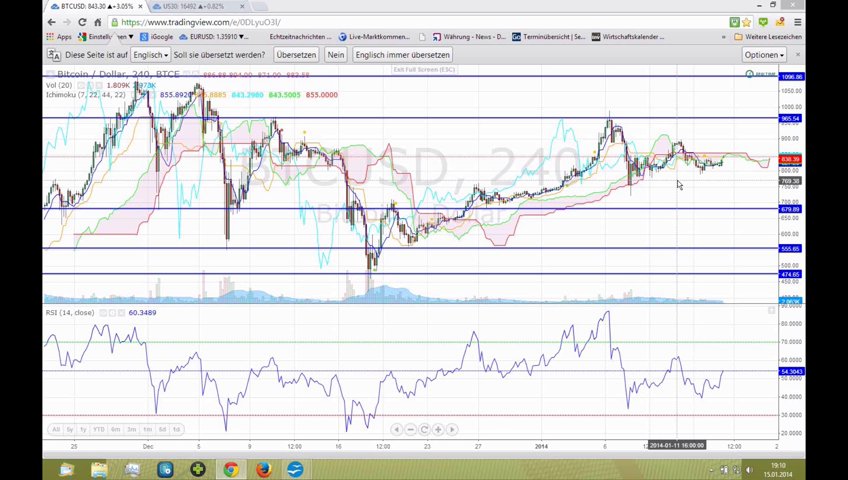Open Firefox from the taskbar
The width and height of the screenshot is (848, 480).
263,469
